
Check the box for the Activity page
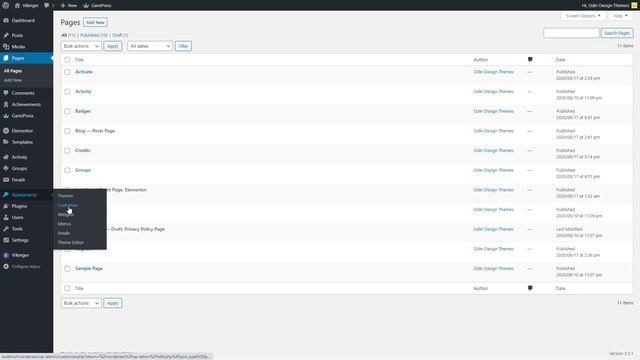[x=67, y=91]
